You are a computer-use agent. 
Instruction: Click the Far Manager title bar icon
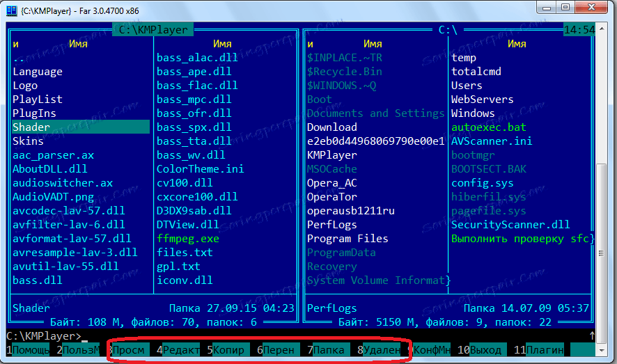[11, 10]
